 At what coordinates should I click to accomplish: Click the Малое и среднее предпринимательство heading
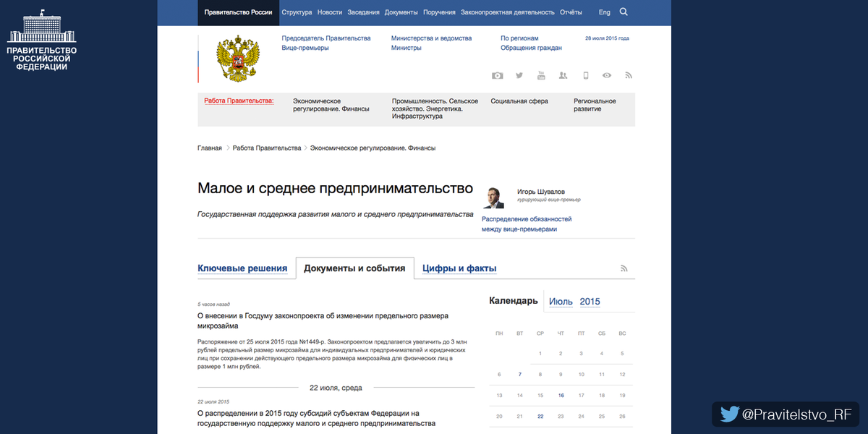pyautogui.click(x=335, y=188)
